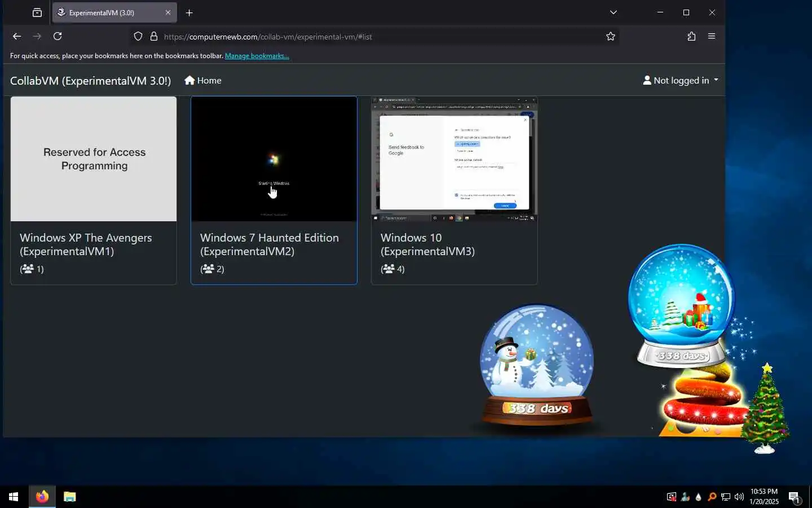Open the network status tray icon

pos(726,497)
